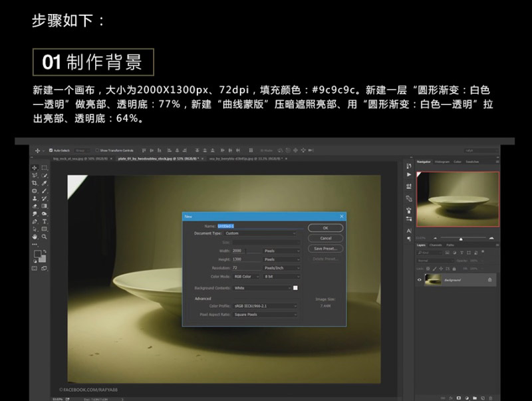
Task: Open Color Mode dropdown RGB Color
Action: click(246, 277)
